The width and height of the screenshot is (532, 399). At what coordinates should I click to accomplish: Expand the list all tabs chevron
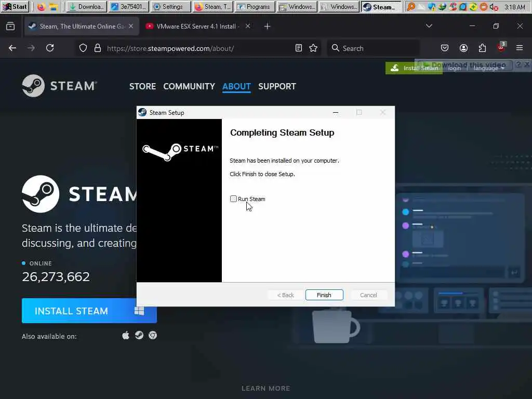click(x=429, y=26)
